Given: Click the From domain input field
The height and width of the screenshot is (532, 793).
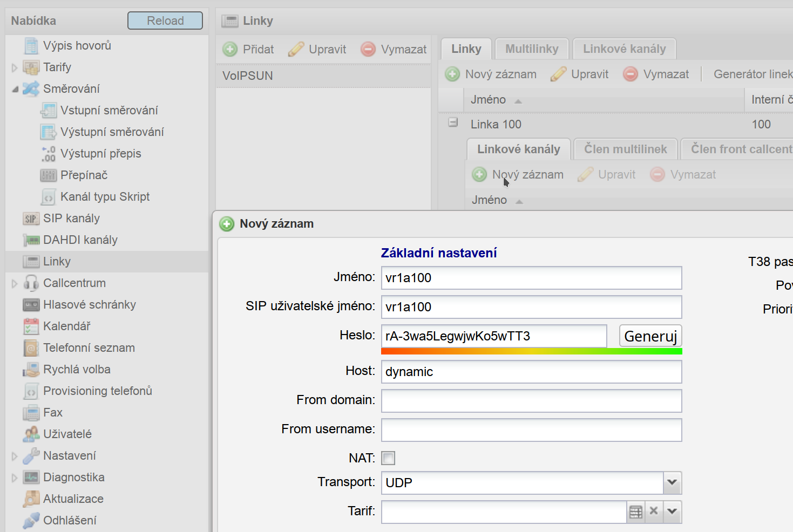Looking at the screenshot, I should [532, 401].
